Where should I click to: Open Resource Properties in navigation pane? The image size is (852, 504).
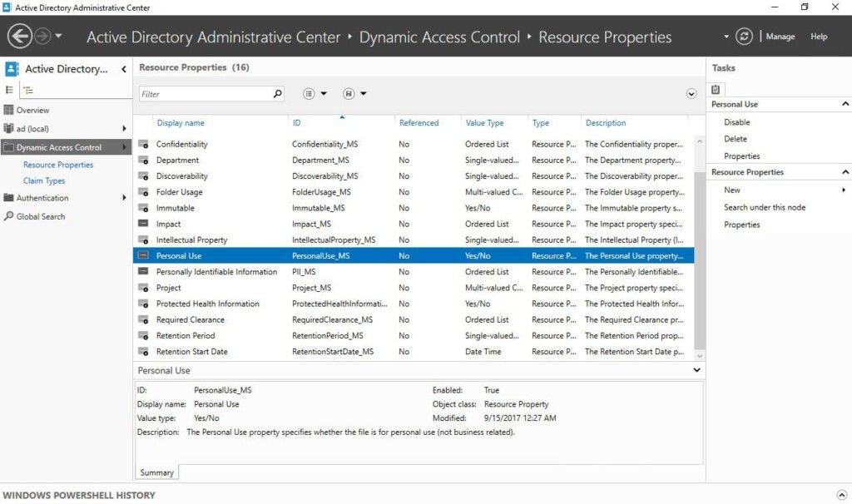pyautogui.click(x=58, y=165)
